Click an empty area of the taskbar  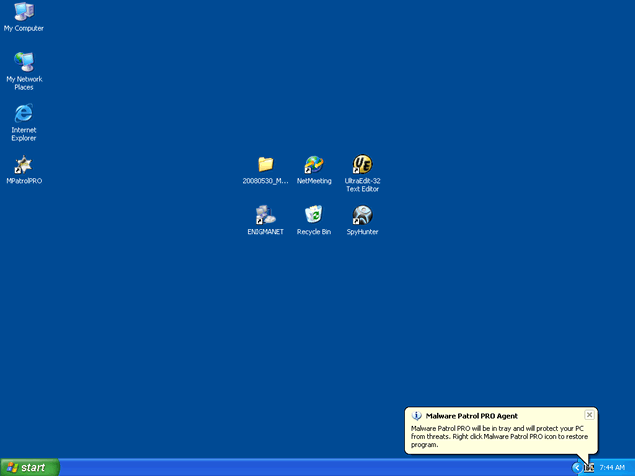pyautogui.click(x=300, y=467)
